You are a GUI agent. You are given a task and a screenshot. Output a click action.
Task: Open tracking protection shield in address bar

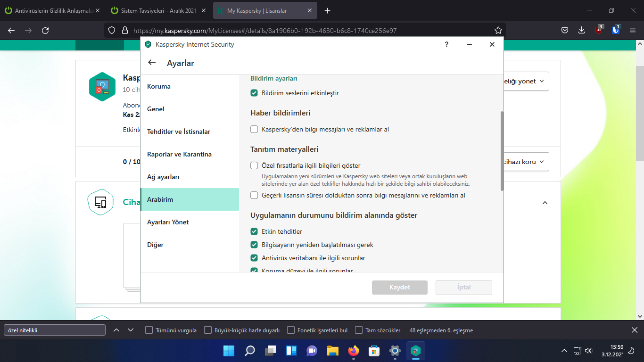pyautogui.click(x=112, y=30)
